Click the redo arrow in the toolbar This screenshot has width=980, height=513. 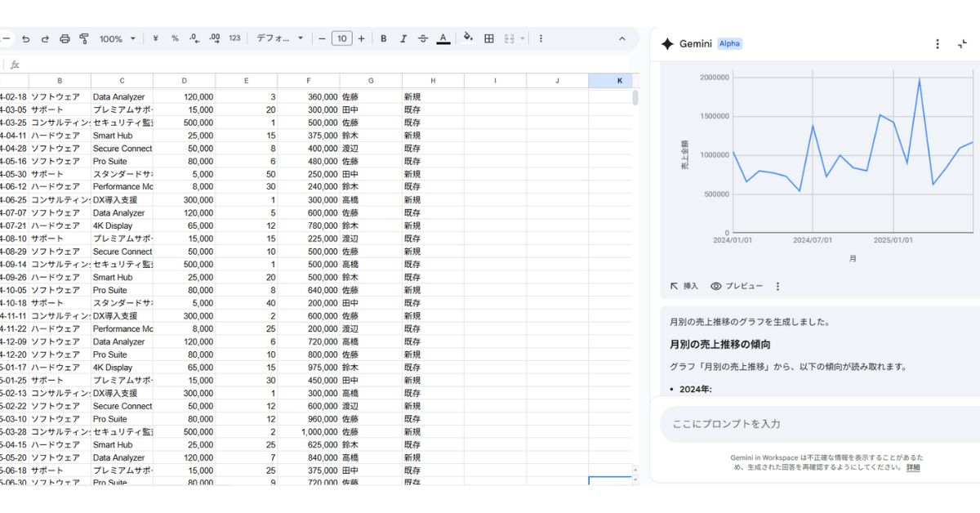(45, 38)
